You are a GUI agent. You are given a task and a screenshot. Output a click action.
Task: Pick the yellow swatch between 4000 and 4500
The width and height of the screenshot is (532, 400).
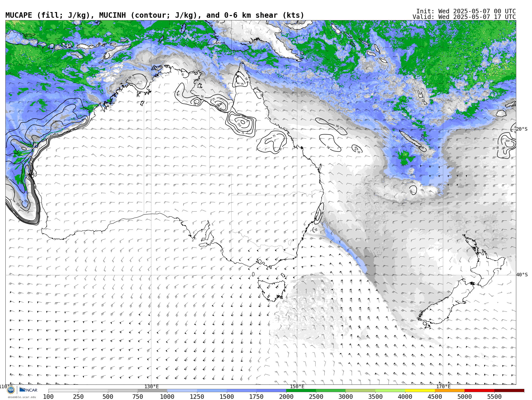(x=420, y=391)
